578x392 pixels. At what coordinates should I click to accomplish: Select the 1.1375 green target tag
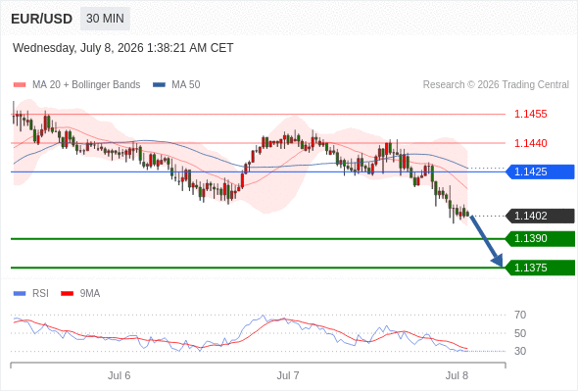tap(540, 268)
